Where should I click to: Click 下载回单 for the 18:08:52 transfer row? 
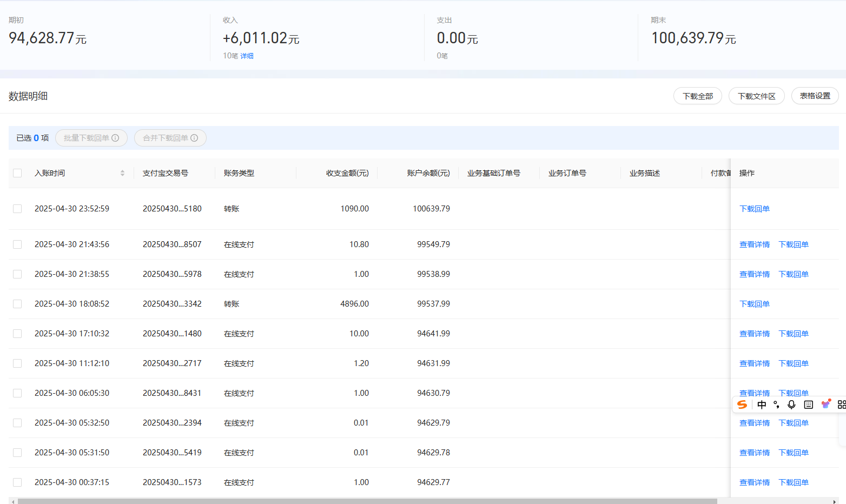[754, 304]
